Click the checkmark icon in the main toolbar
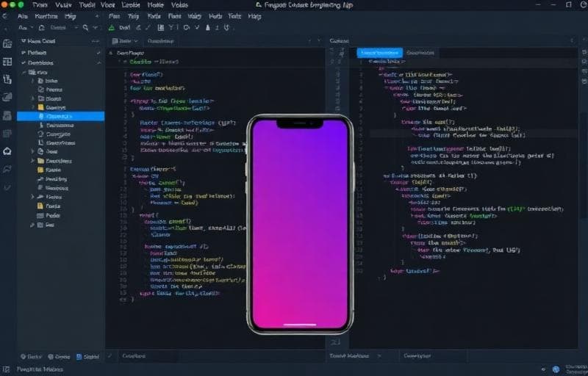This screenshot has height=376, width=588. pos(197,27)
